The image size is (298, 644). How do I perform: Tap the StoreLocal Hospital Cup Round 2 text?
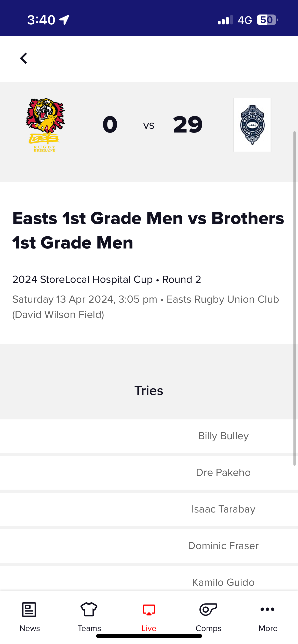coord(107,280)
